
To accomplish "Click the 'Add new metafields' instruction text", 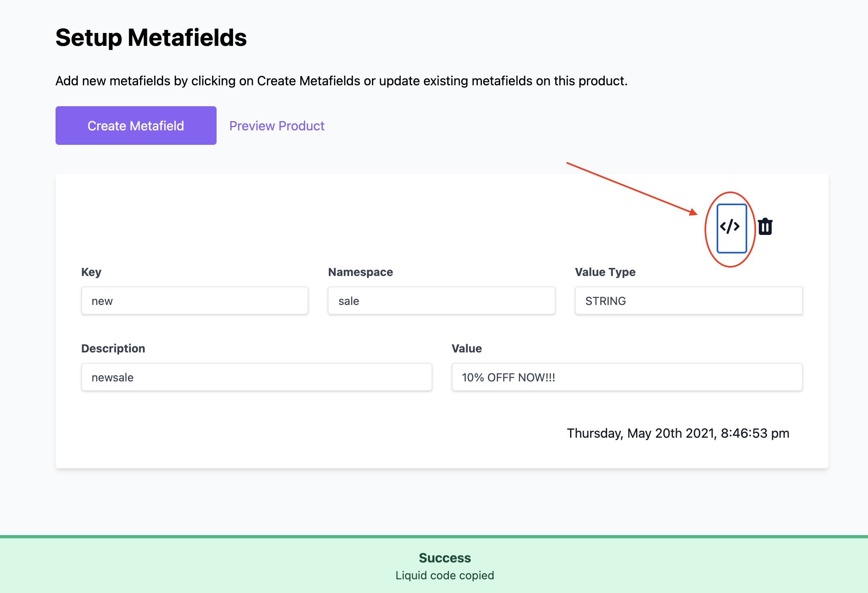I will [341, 81].
